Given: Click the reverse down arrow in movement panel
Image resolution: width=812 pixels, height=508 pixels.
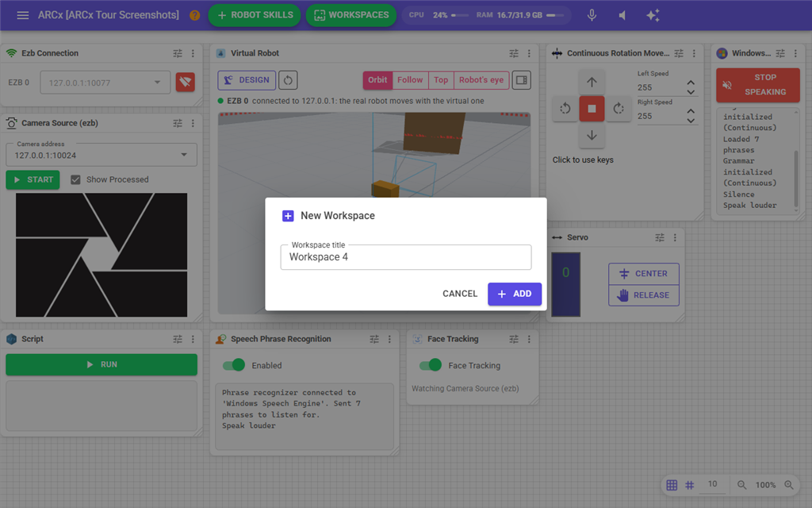Looking at the screenshot, I should pyautogui.click(x=592, y=136).
